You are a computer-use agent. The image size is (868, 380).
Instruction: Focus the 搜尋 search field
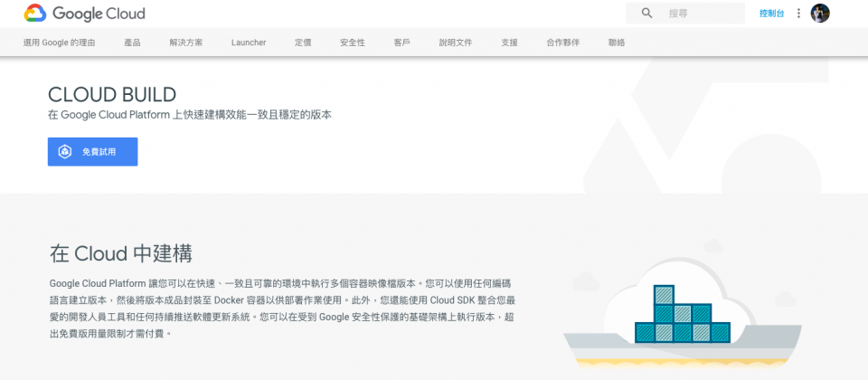point(684,14)
